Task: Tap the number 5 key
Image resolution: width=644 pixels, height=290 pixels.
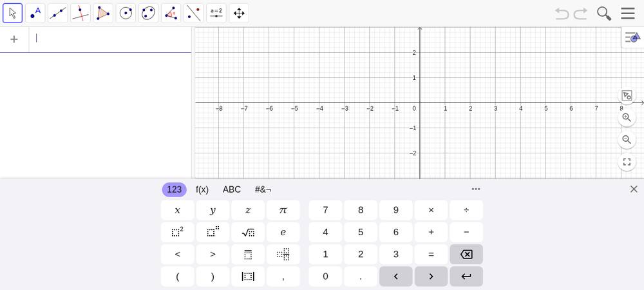Action: (361, 233)
